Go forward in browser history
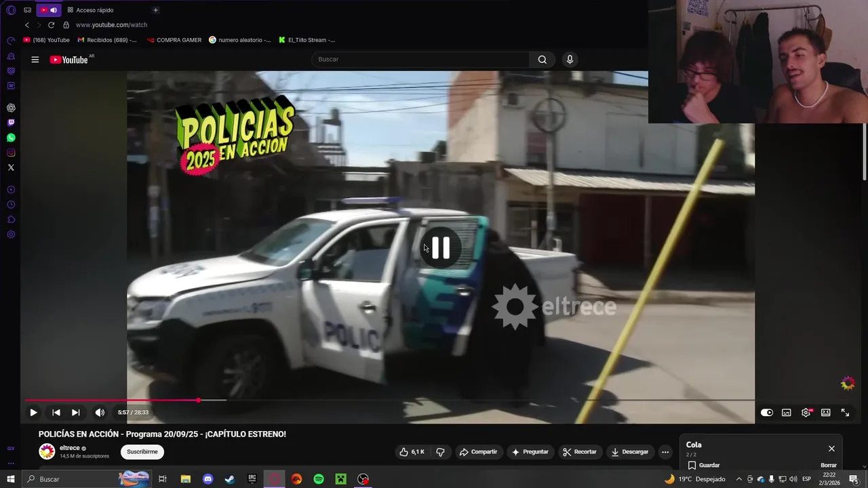This screenshot has height=488, width=868. [x=39, y=25]
